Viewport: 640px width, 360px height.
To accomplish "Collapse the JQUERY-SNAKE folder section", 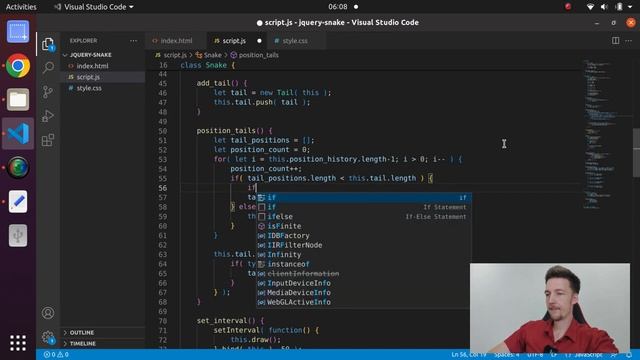I will tap(91, 55).
